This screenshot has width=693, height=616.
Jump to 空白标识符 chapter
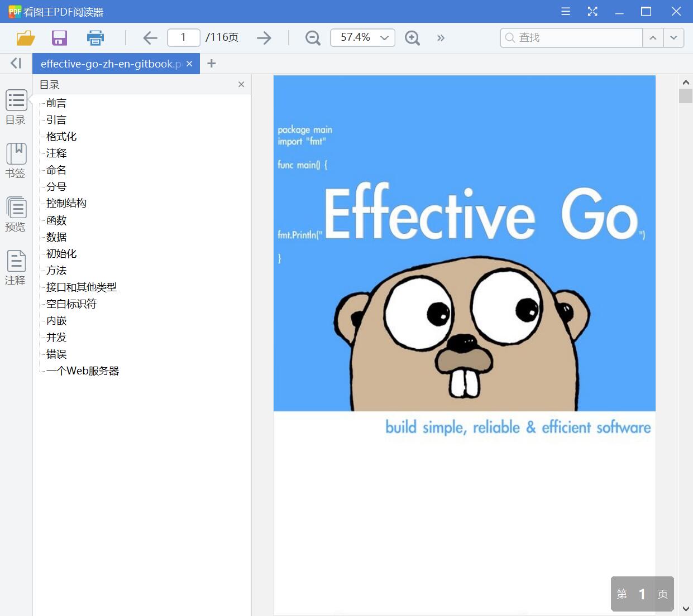click(x=71, y=304)
